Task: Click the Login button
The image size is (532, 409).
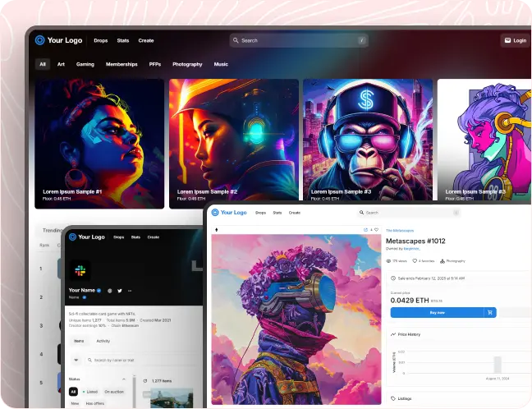Action: (516, 40)
